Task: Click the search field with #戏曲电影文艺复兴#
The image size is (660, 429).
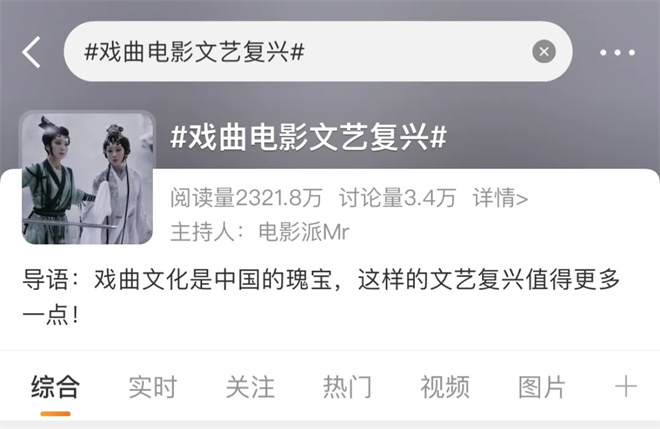Action: (318, 51)
